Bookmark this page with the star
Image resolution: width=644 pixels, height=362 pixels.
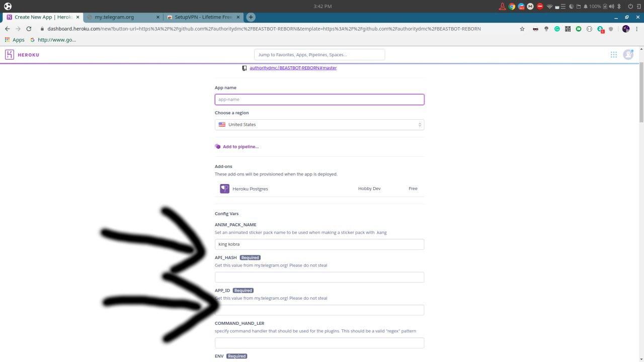click(522, 29)
